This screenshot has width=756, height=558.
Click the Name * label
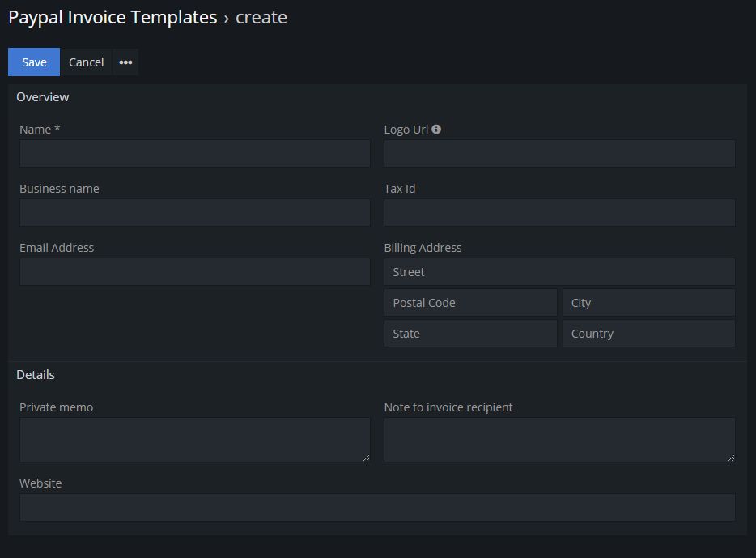coord(40,130)
